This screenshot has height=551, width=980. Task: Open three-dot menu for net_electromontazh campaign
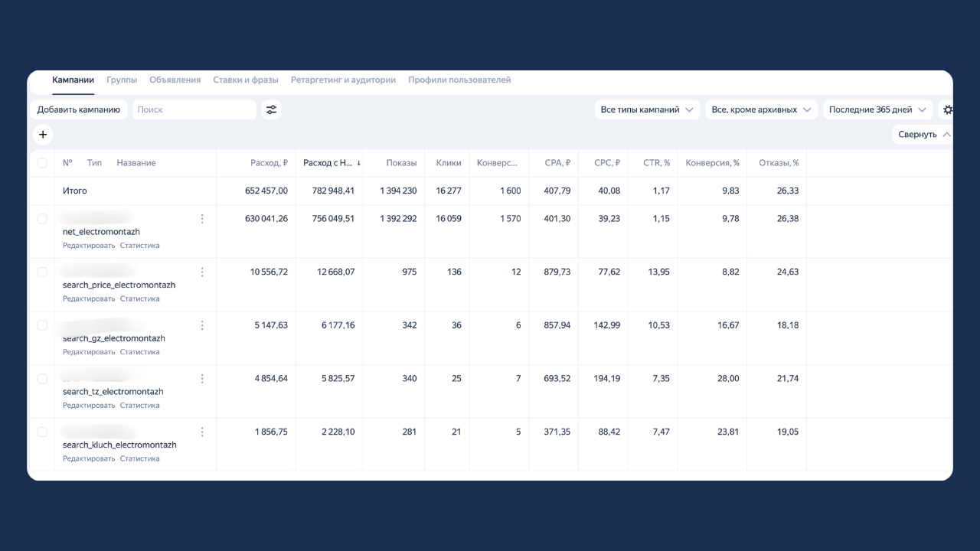(x=202, y=219)
